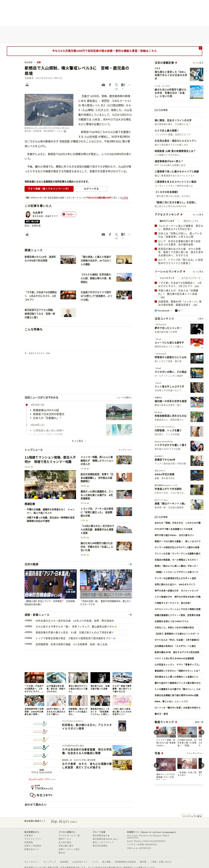209x868 pixels.
Task: Click print icon below the author section
Action: tap(27, 234)
